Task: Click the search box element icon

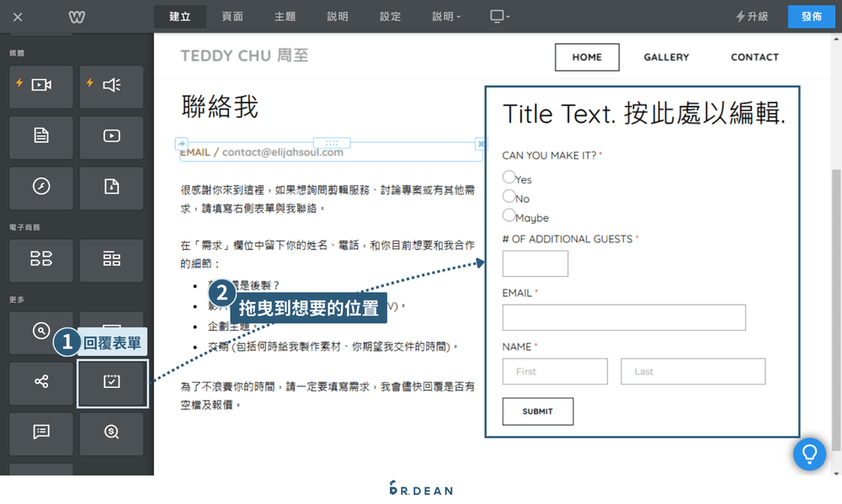Action: point(40,332)
